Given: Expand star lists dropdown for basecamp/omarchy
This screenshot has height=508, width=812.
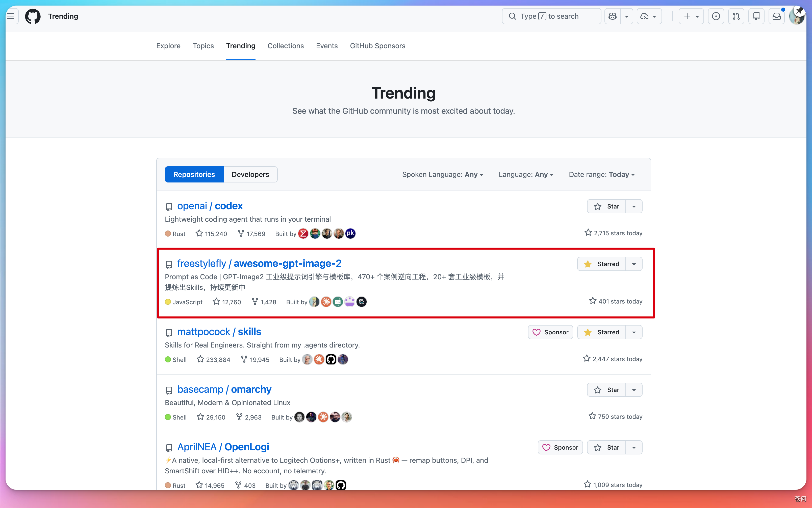Looking at the screenshot, I should click(634, 390).
